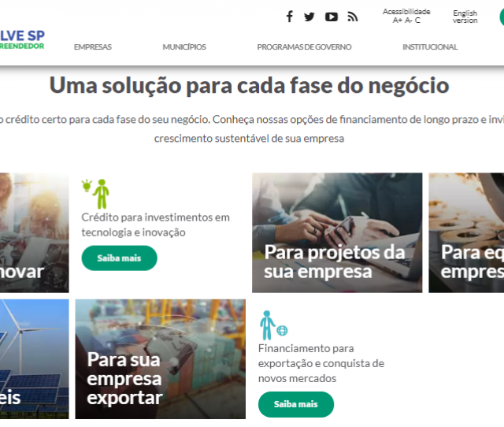Expand the Programas de Governo menu
This screenshot has width=504, height=427.
coord(304,47)
